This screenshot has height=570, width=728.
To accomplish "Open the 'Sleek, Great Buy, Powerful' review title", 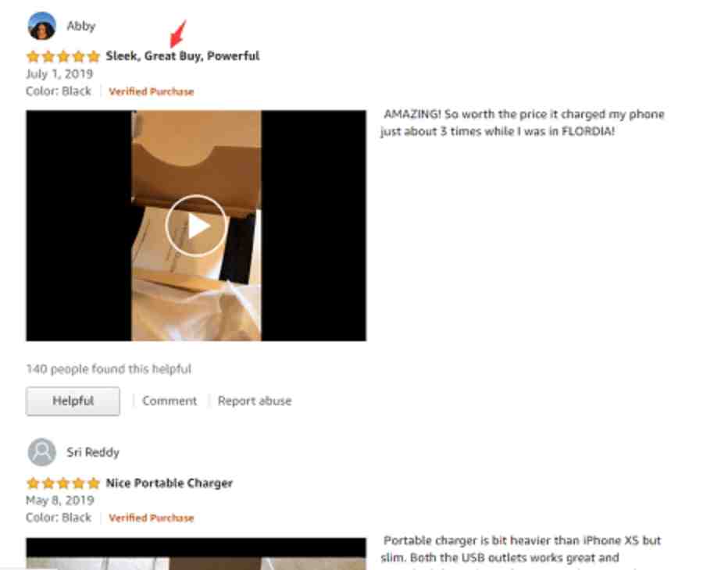I will pyautogui.click(x=183, y=56).
